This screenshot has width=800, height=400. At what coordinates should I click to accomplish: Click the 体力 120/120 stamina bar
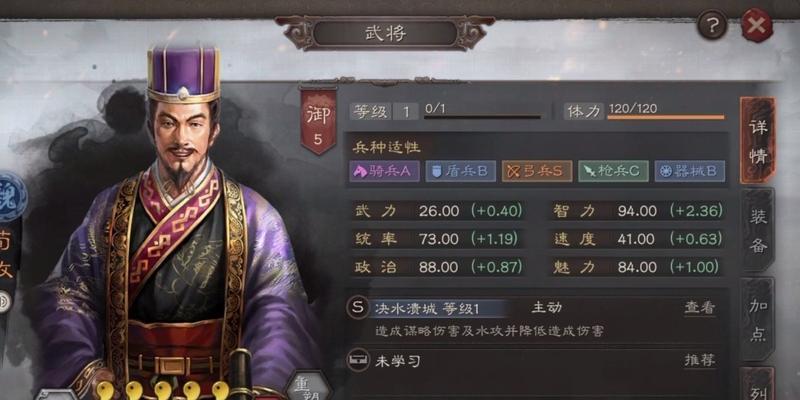pyautogui.click(x=665, y=117)
